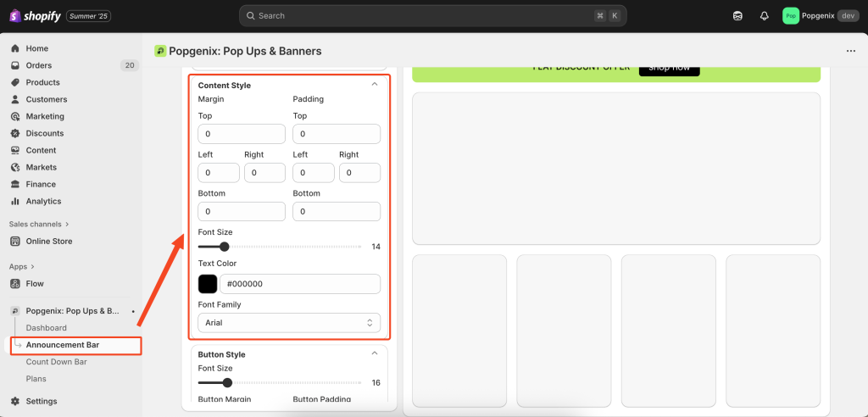868x417 pixels.
Task: Open the notifications bell icon
Action: [764, 16]
